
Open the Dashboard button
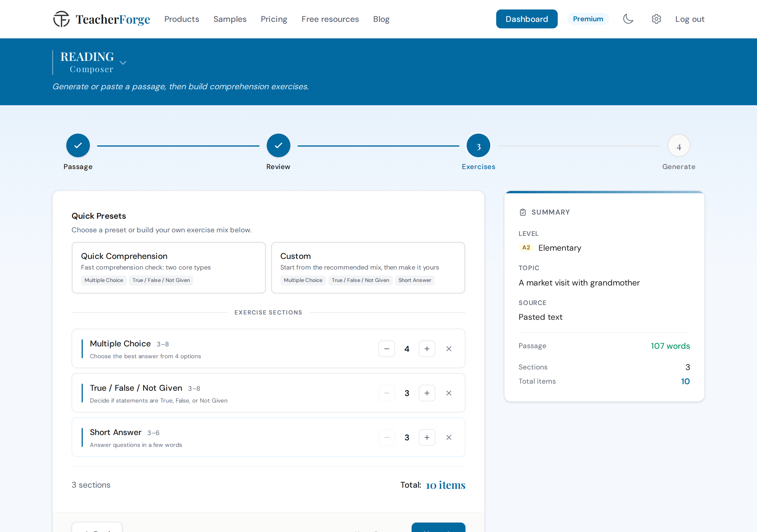coord(527,19)
